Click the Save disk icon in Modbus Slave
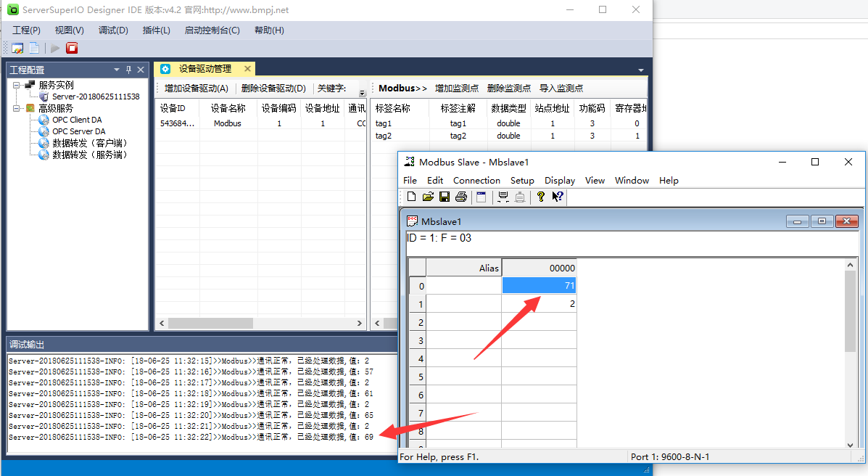The image size is (868, 476). (x=444, y=197)
